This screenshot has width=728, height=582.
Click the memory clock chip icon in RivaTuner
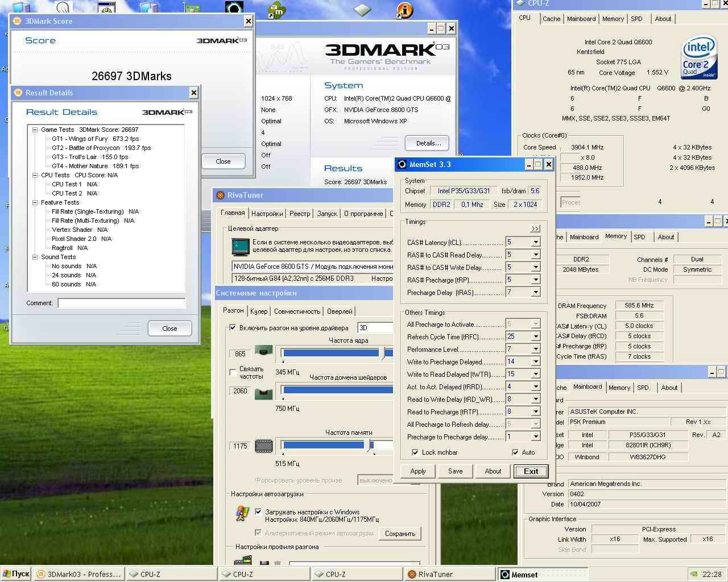[263, 446]
